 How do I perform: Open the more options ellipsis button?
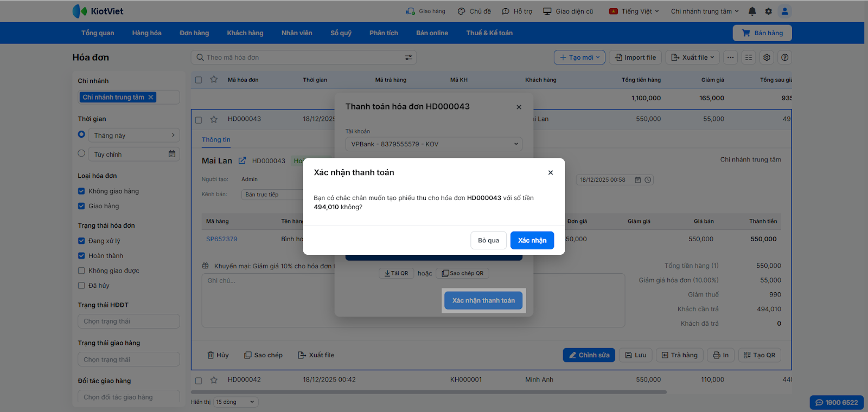(731, 57)
